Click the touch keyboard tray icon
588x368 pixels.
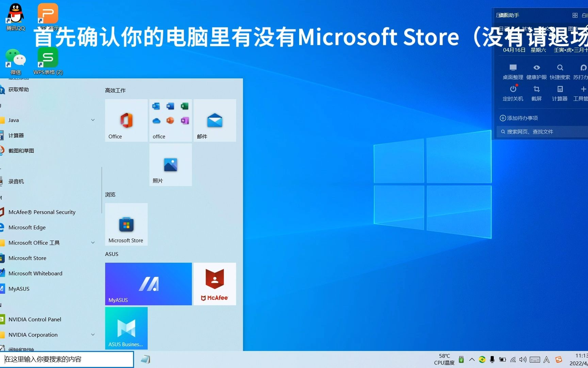pos(535,359)
